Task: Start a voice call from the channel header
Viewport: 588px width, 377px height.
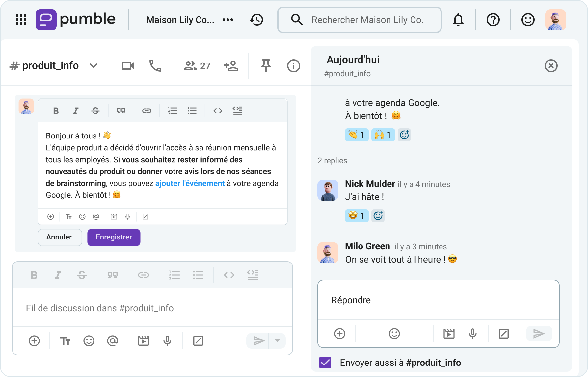Action: (x=155, y=65)
